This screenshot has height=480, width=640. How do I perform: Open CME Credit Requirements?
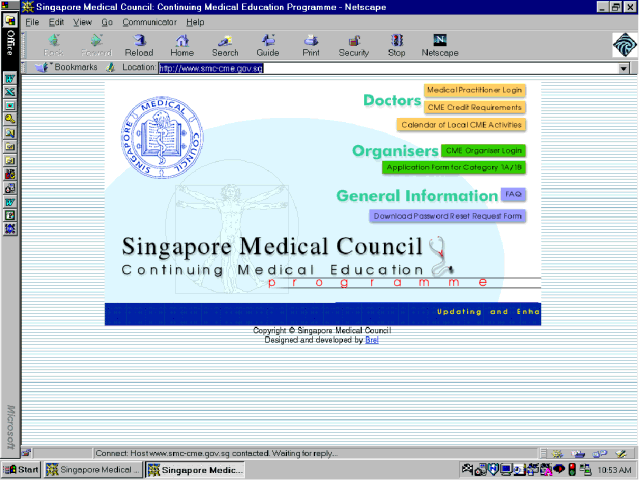[x=474, y=107]
